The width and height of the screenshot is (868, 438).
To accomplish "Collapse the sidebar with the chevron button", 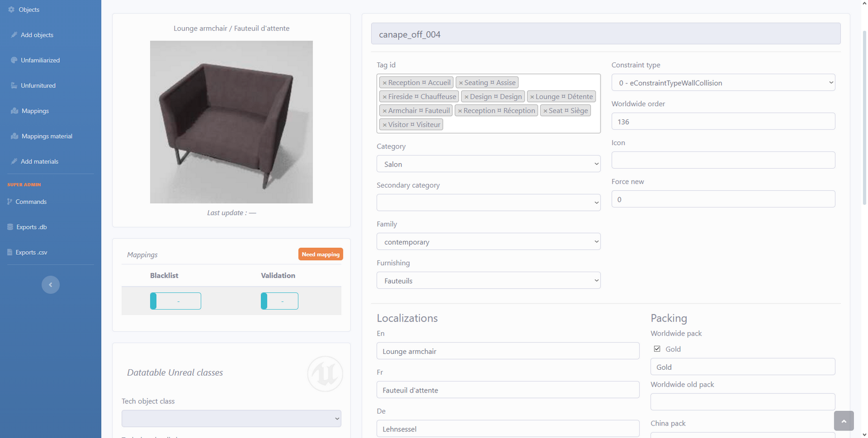I will pyautogui.click(x=50, y=285).
